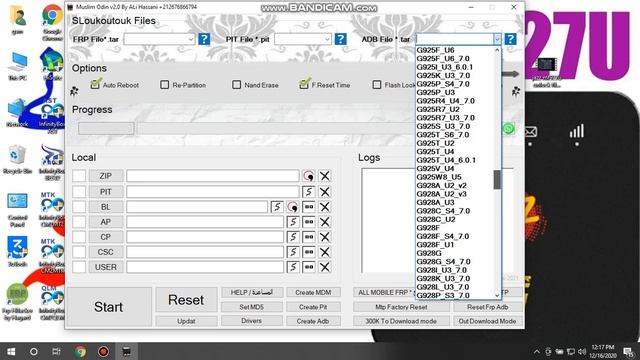Image resolution: width=640 pixels, height=360 pixels.
Task: Clear the USER row with X icon
Action: (324, 267)
